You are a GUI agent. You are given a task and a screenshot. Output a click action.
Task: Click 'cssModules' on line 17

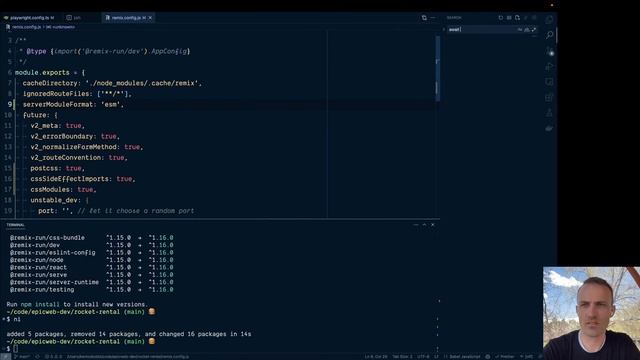coord(50,189)
